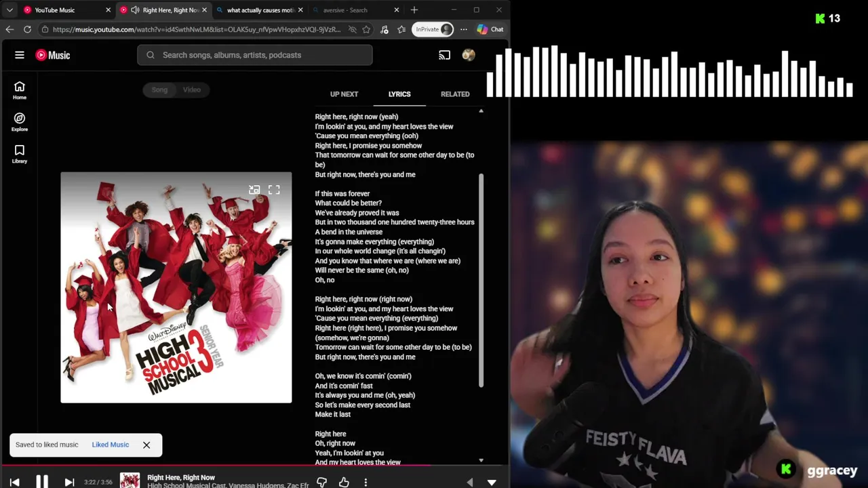Screen dimensions: 868x488
Task: Close the 'aversive - Search' browser tab
Action: point(396,10)
